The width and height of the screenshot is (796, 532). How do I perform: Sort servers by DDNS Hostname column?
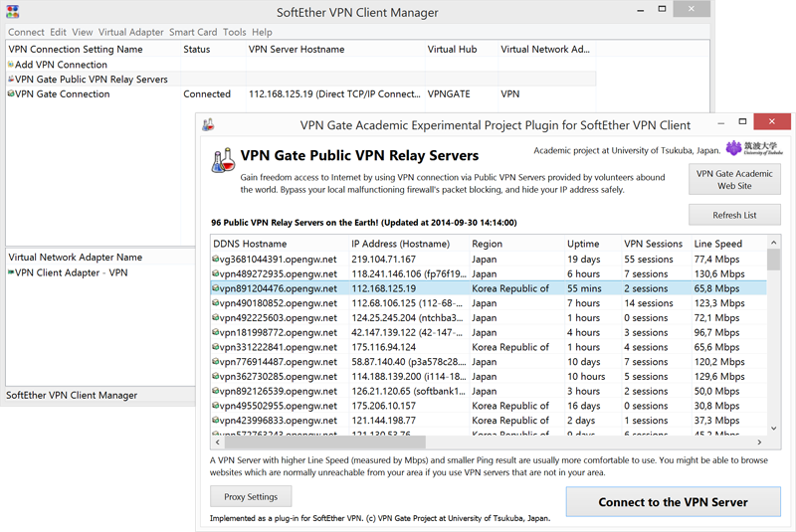pyautogui.click(x=280, y=244)
